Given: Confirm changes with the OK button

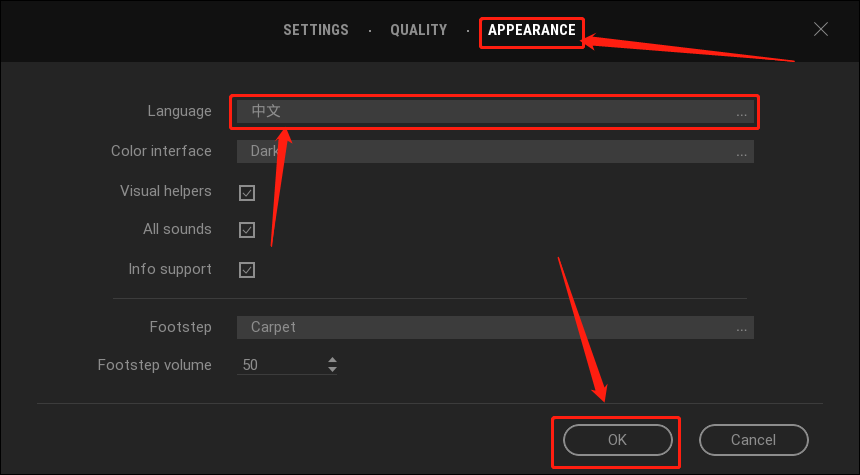Looking at the screenshot, I should 618,440.
